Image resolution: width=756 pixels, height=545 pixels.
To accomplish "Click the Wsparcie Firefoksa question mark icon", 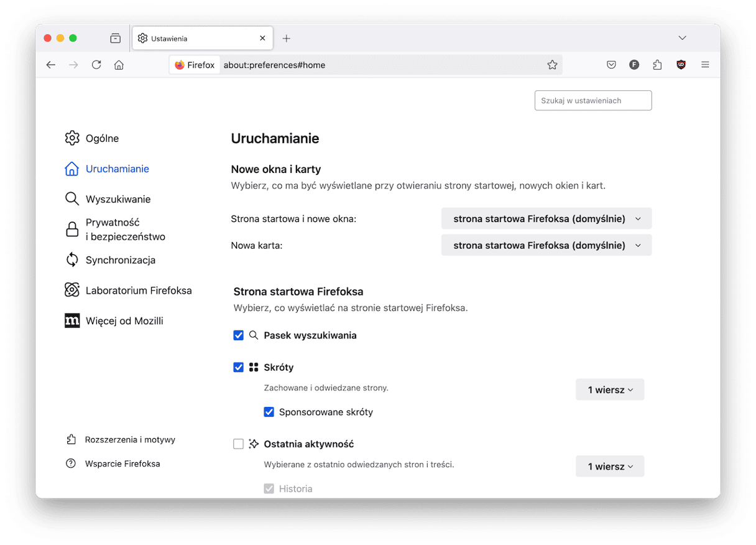I will (x=71, y=463).
